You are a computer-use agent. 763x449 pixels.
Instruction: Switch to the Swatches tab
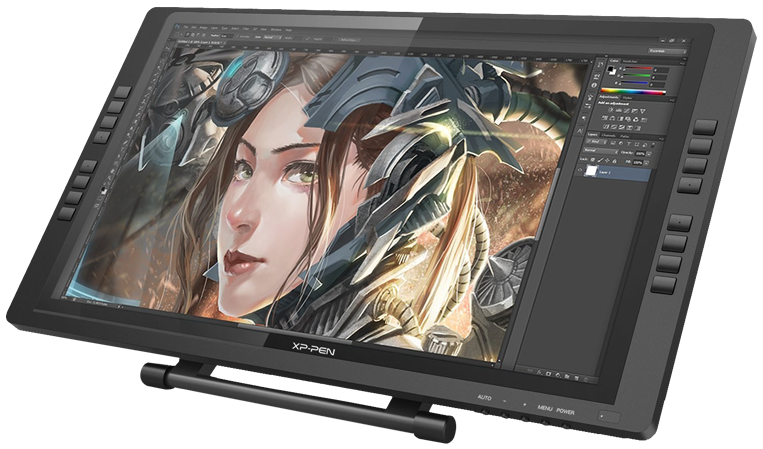(630, 61)
